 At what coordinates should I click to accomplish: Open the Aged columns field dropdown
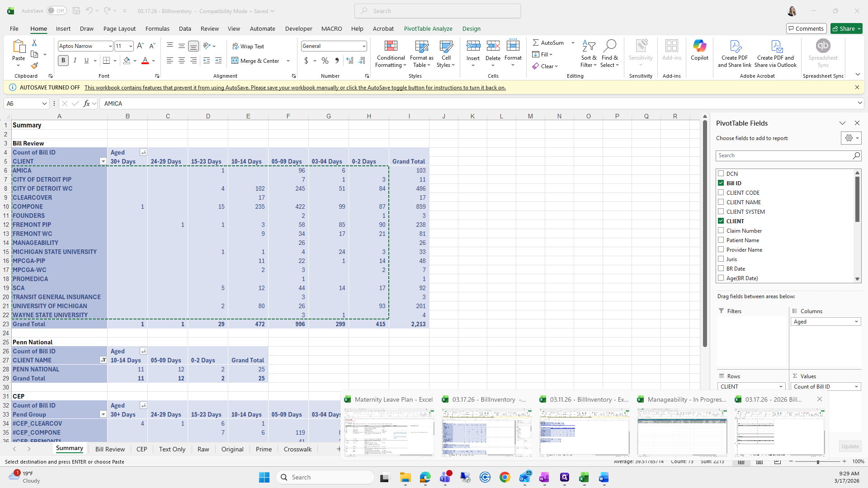856,322
